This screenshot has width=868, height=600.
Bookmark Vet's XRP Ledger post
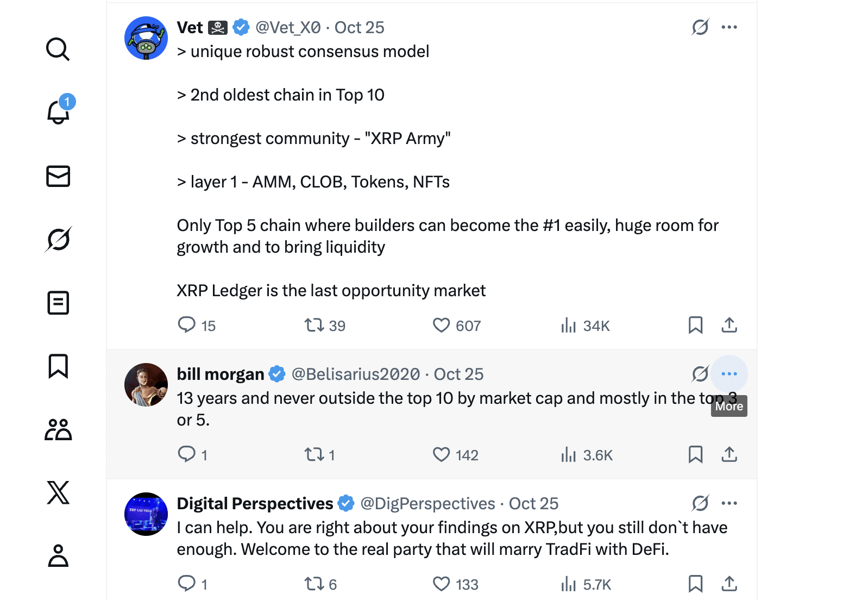[696, 325]
